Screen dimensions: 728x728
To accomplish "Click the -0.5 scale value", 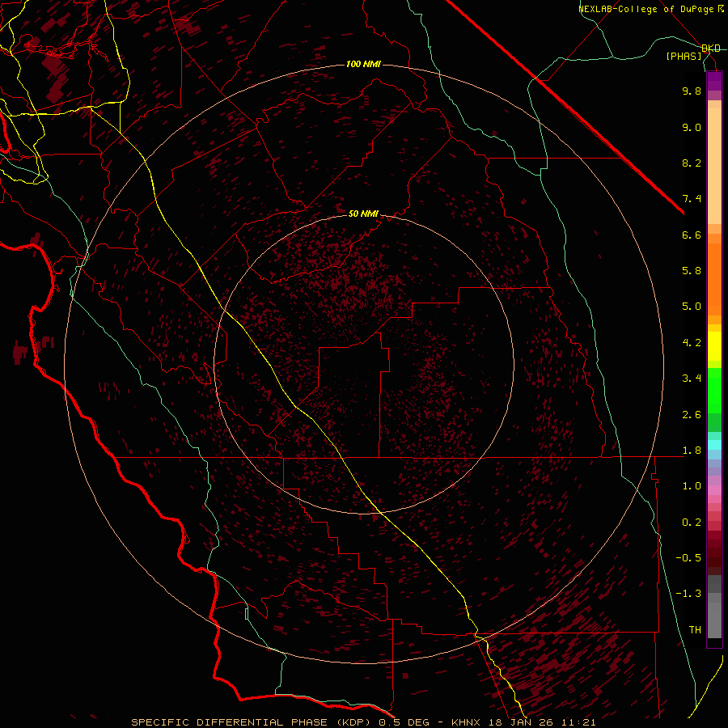I will pyautogui.click(x=688, y=558).
